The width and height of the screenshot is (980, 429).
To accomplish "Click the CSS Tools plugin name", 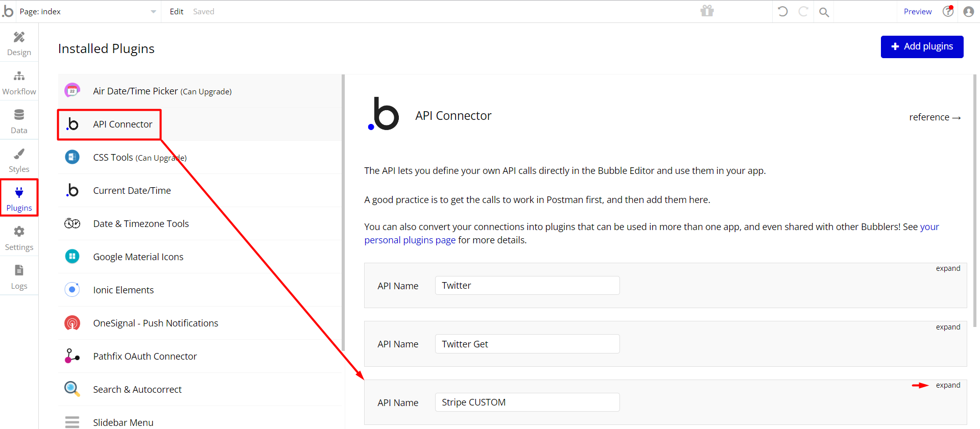I will point(113,157).
